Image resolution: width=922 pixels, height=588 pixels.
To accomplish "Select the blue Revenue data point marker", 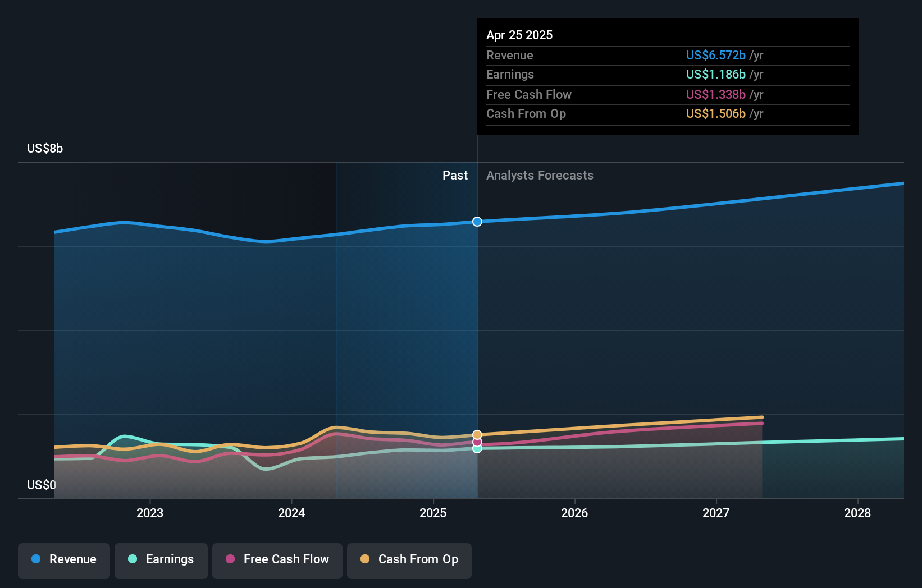I will (477, 222).
